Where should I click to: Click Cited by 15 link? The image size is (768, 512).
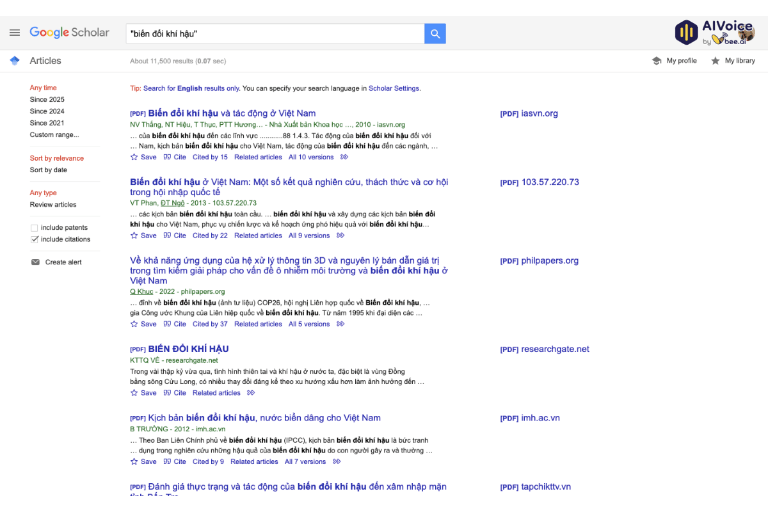coord(210,157)
